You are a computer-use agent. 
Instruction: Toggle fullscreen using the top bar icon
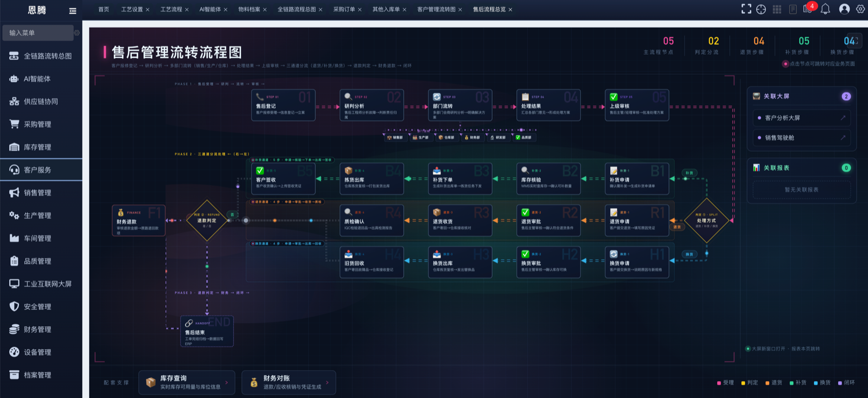[746, 9]
